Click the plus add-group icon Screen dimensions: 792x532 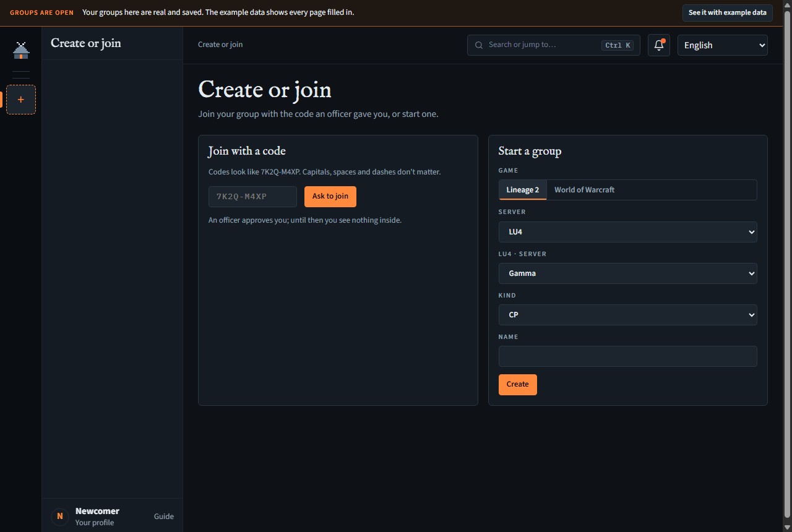21,100
